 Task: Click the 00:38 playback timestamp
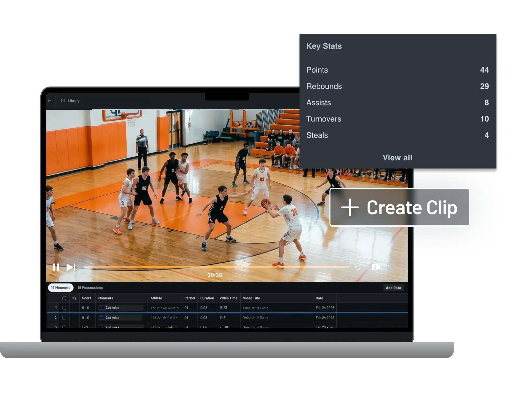215,275
